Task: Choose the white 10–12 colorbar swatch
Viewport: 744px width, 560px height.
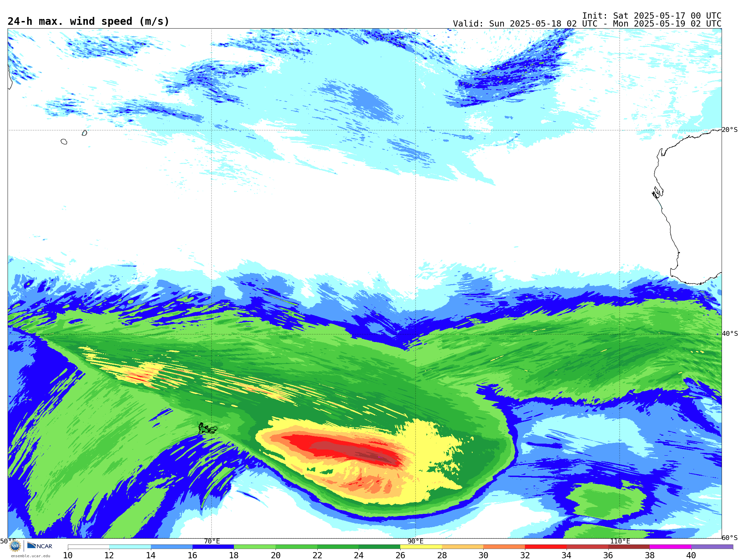Action: [x=89, y=547]
